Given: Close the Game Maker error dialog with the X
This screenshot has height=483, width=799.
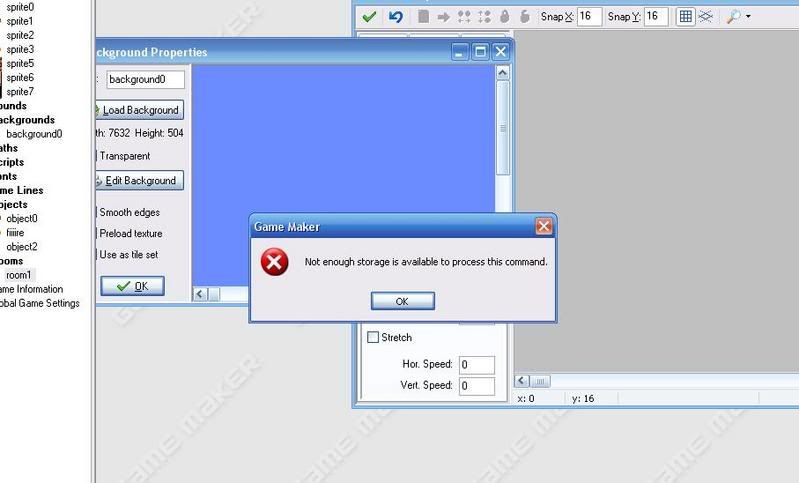Looking at the screenshot, I should pos(544,226).
